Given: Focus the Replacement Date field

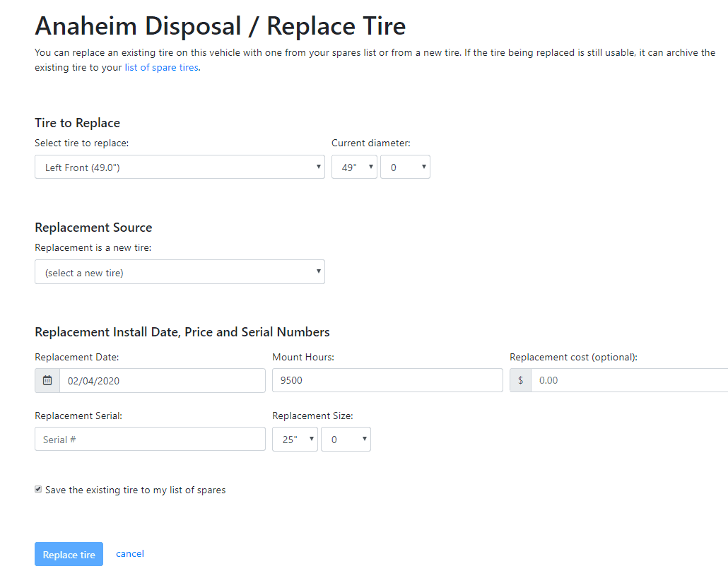Looking at the screenshot, I should coord(163,381).
